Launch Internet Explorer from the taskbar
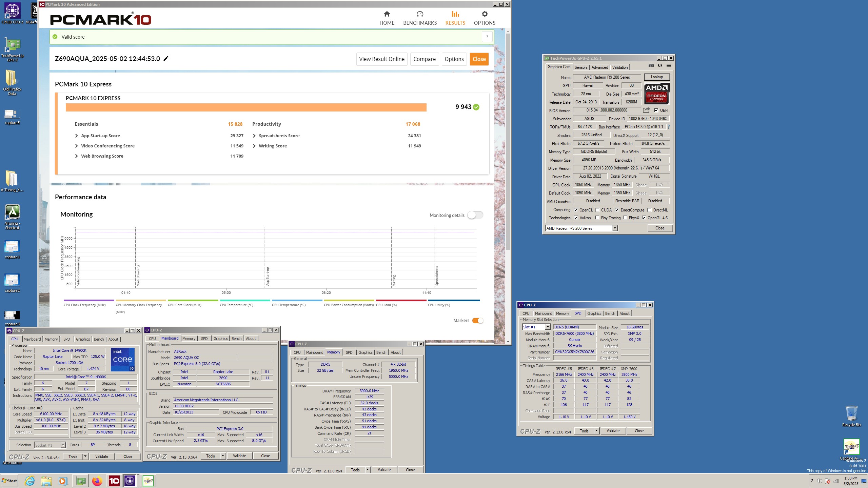 (x=30, y=481)
